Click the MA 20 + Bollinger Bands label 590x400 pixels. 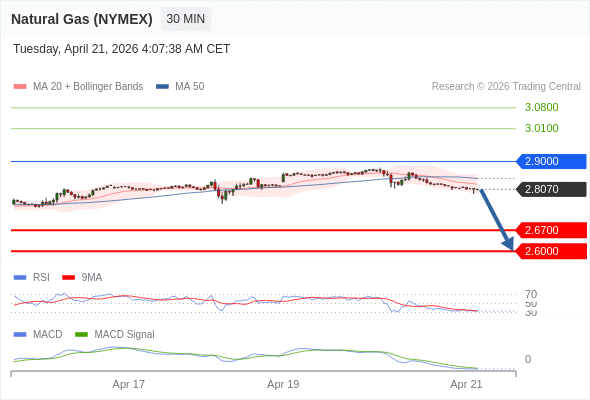[x=88, y=87]
